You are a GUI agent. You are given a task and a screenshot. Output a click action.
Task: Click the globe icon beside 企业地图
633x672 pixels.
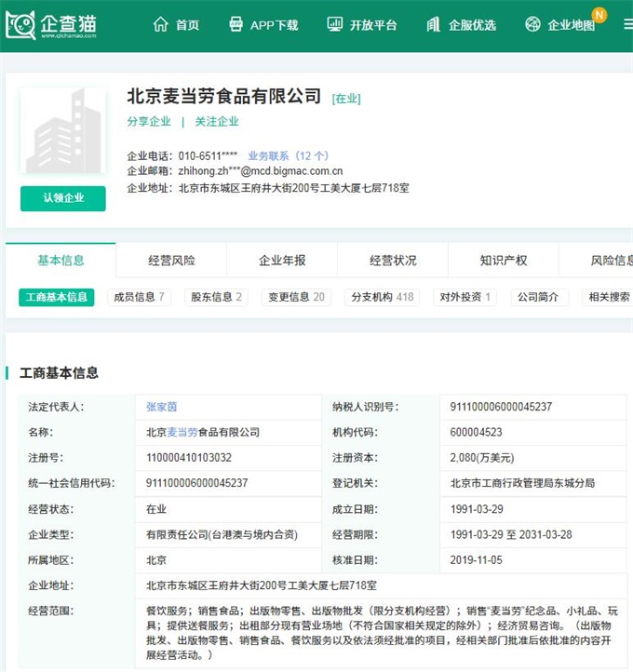pyautogui.click(x=532, y=24)
